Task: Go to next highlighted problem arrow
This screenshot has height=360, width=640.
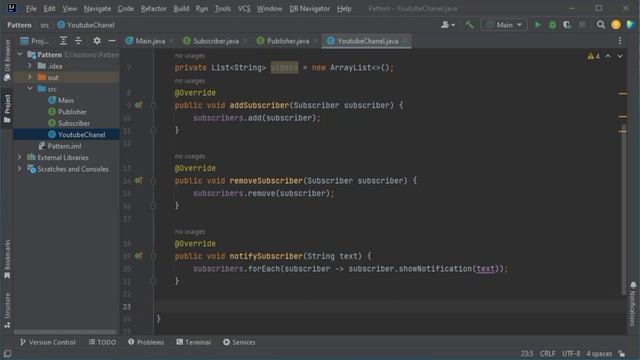Action: 620,56
